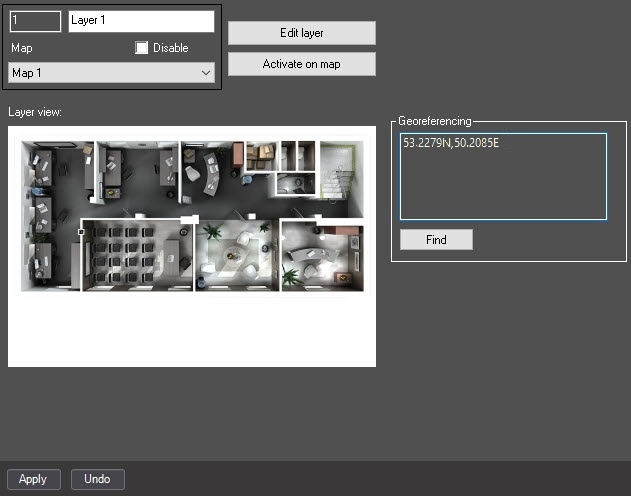This screenshot has width=631, height=496.
Task: Toggle the Disable checkbox
Action: (x=142, y=48)
